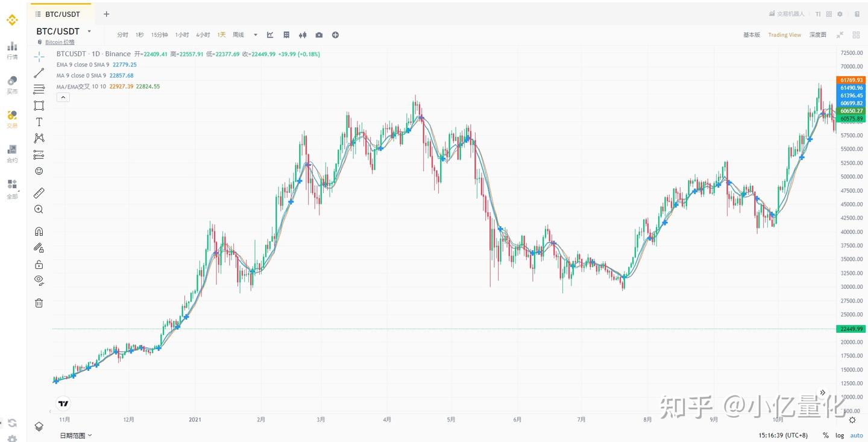Open the extra timeframe dropdown arrow
The width and height of the screenshot is (868, 442).
click(254, 34)
